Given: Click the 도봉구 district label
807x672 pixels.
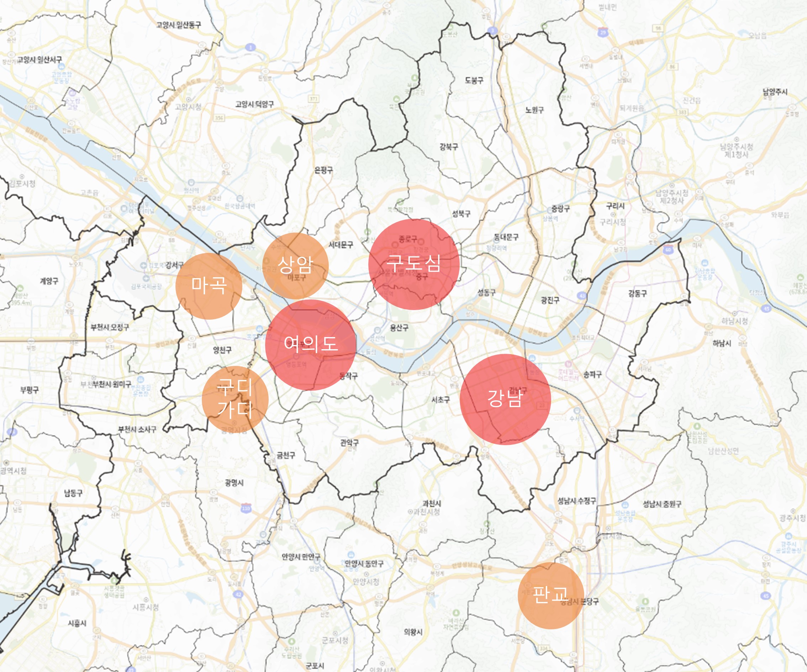Looking at the screenshot, I should coord(474,80).
